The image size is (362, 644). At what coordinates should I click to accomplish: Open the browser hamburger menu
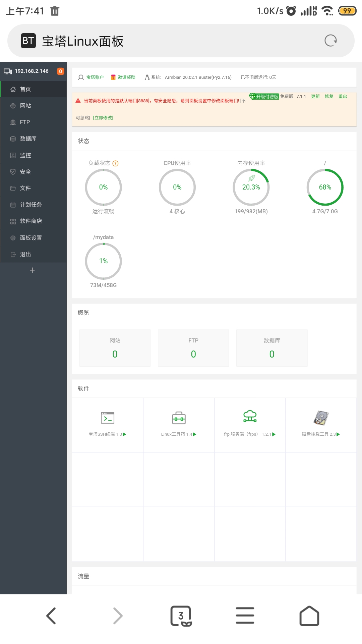click(x=245, y=616)
